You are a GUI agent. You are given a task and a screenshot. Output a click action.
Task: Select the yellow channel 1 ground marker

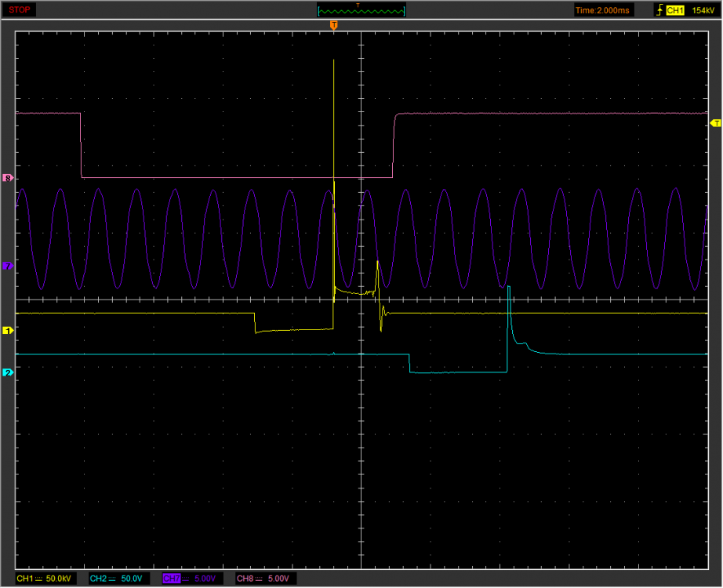click(x=8, y=331)
